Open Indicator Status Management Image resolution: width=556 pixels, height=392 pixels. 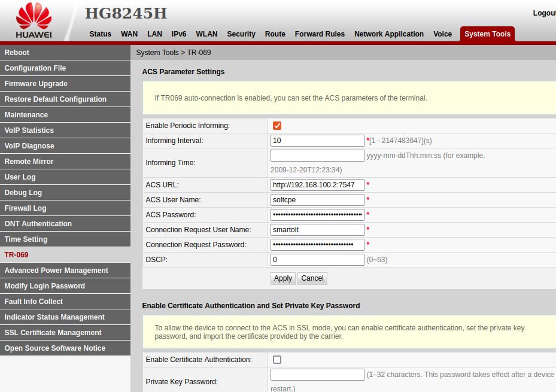click(x=65, y=317)
